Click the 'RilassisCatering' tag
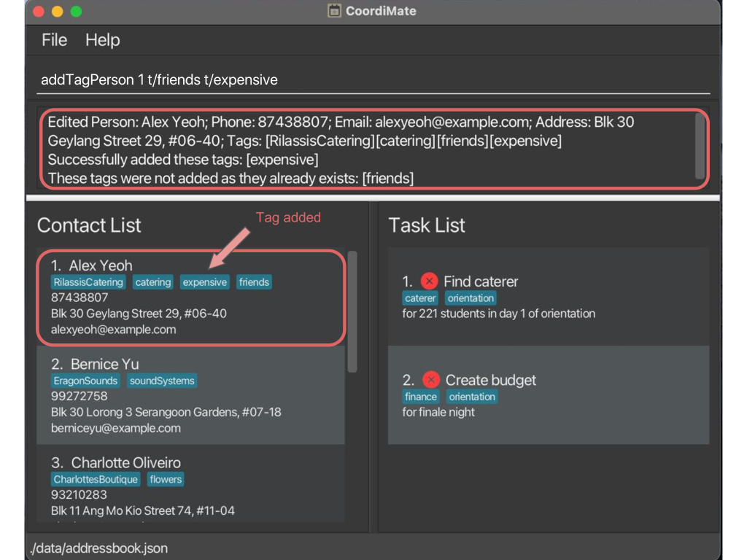Screen dimensions: 747x560 tap(88, 282)
